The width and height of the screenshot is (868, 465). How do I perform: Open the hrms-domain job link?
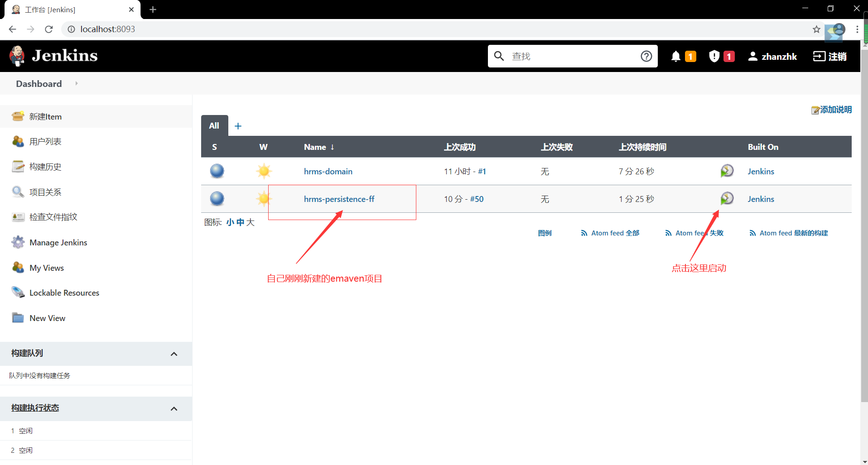328,171
